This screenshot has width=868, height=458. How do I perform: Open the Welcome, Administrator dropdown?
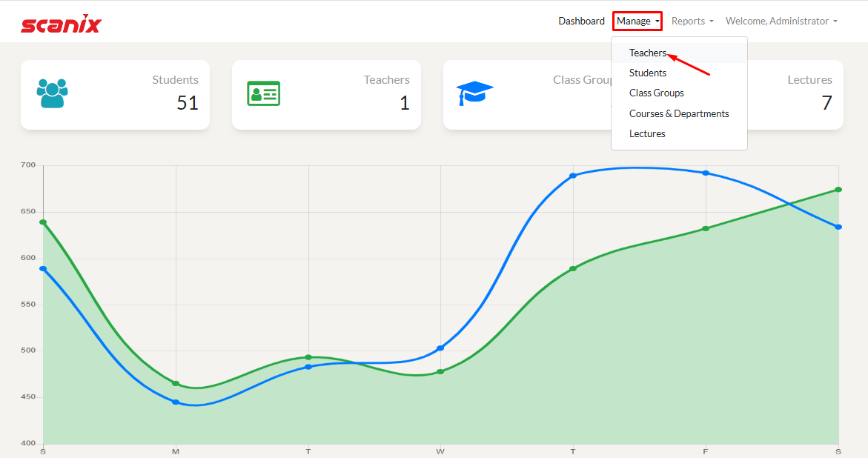click(781, 21)
